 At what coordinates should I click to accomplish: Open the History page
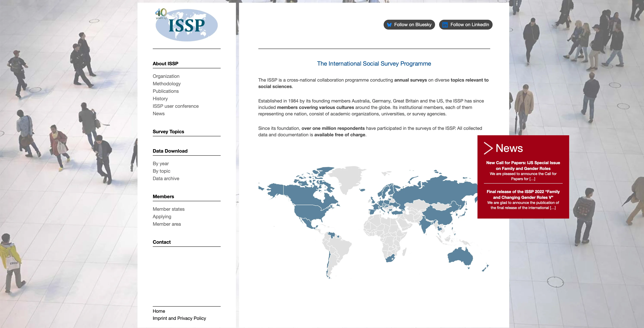click(160, 98)
